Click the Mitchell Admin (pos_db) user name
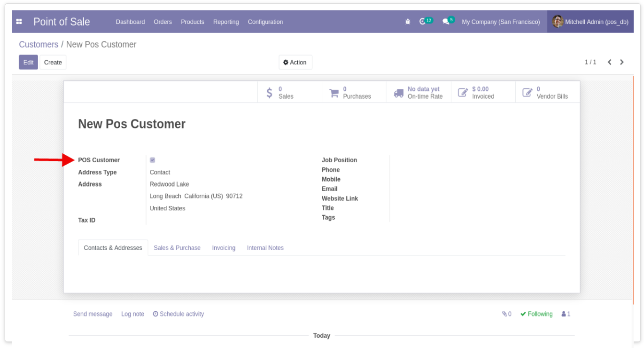The image size is (644, 348). (x=597, y=22)
